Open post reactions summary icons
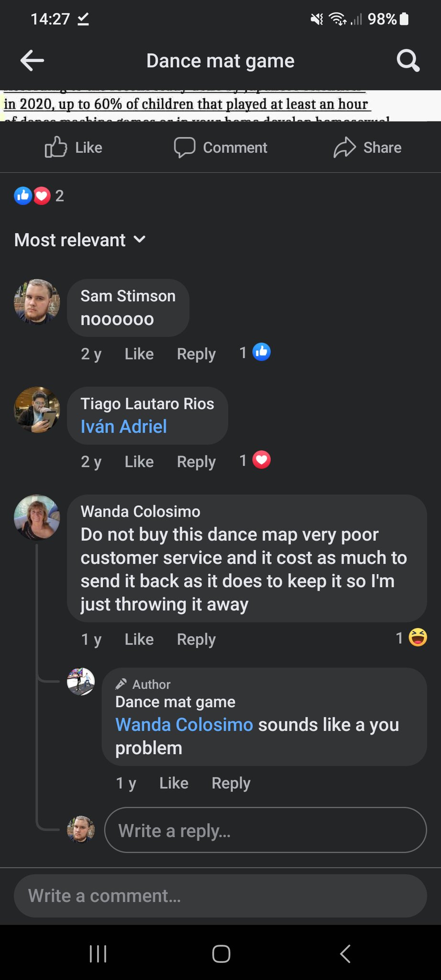This screenshot has height=980, width=441. click(33, 196)
